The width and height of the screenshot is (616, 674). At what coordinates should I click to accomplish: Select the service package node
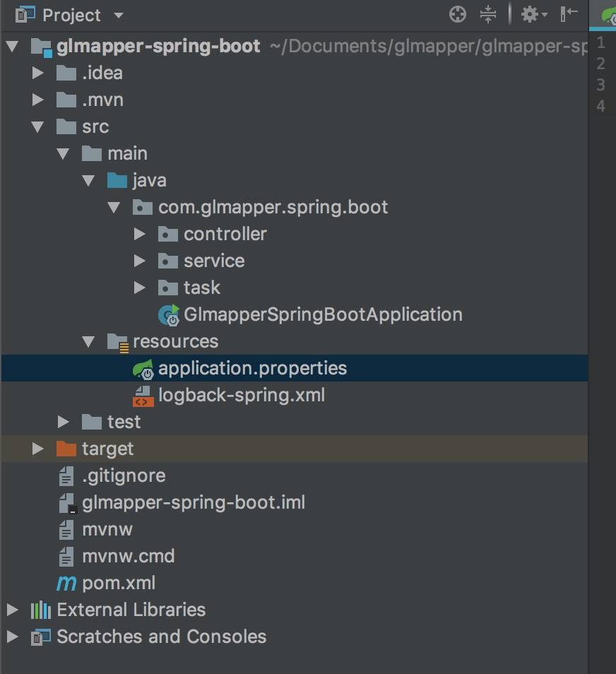click(214, 261)
